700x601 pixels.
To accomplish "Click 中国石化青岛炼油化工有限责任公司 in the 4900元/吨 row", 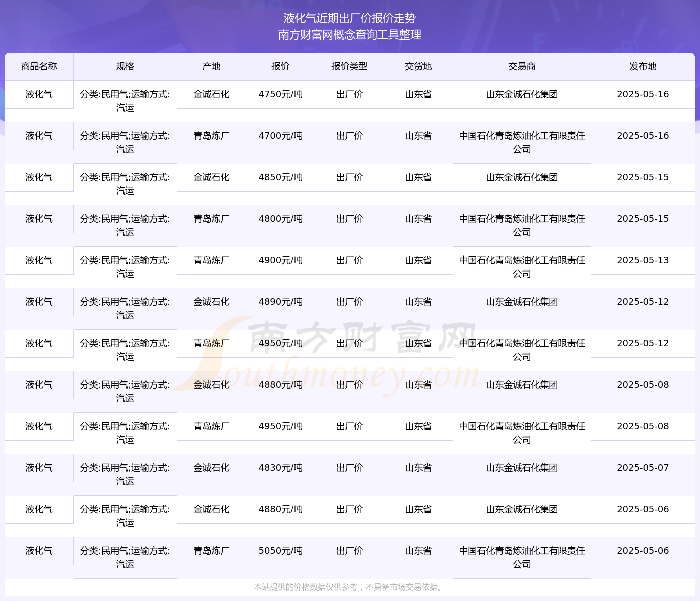I will (522, 267).
